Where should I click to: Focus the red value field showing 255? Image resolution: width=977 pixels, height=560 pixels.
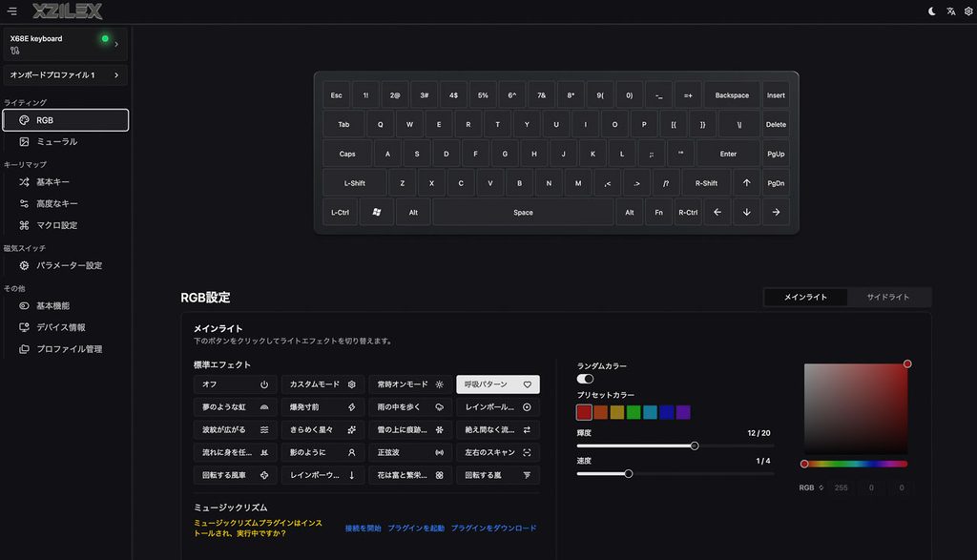(842, 487)
